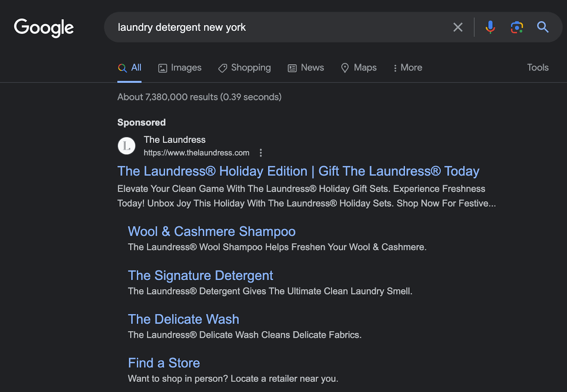Click the search magnifier icon
Screen dimensions: 567x392
click(543, 27)
